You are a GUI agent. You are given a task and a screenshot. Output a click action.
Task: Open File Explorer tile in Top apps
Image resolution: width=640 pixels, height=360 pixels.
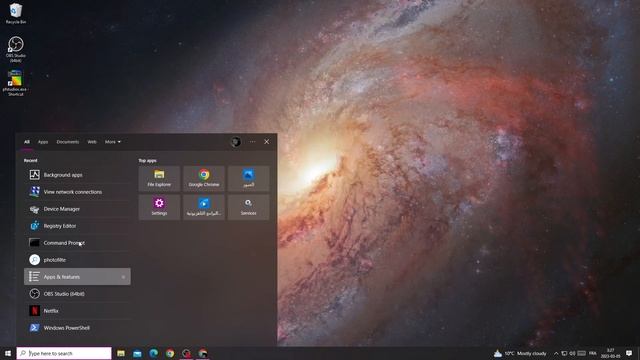pyautogui.click(x=159, y=178)
